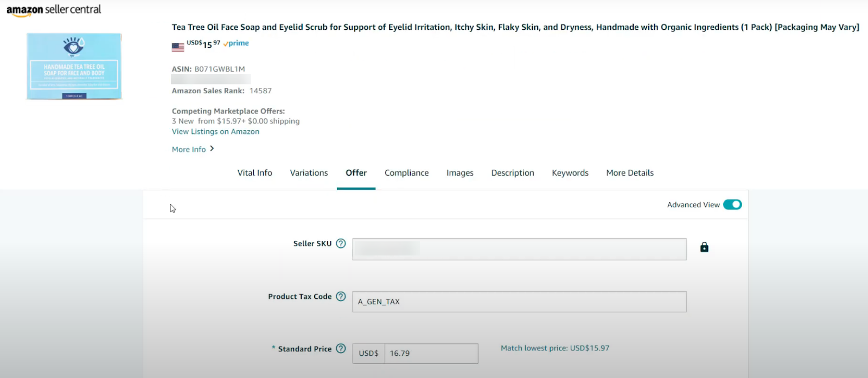Click the '3 New from $15.97' offer text
This screenshot has width=868, height=378.
click(x=235, y=121)
